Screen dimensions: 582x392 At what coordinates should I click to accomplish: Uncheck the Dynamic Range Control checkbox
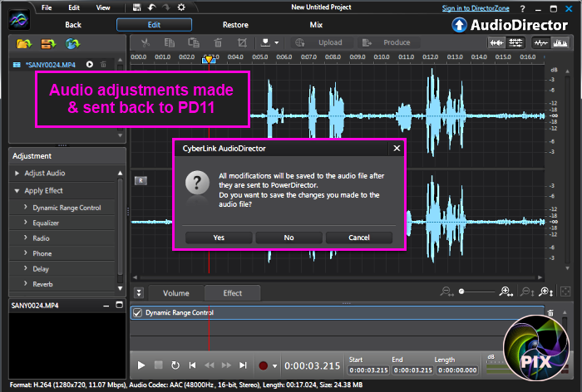coord(138,312)
